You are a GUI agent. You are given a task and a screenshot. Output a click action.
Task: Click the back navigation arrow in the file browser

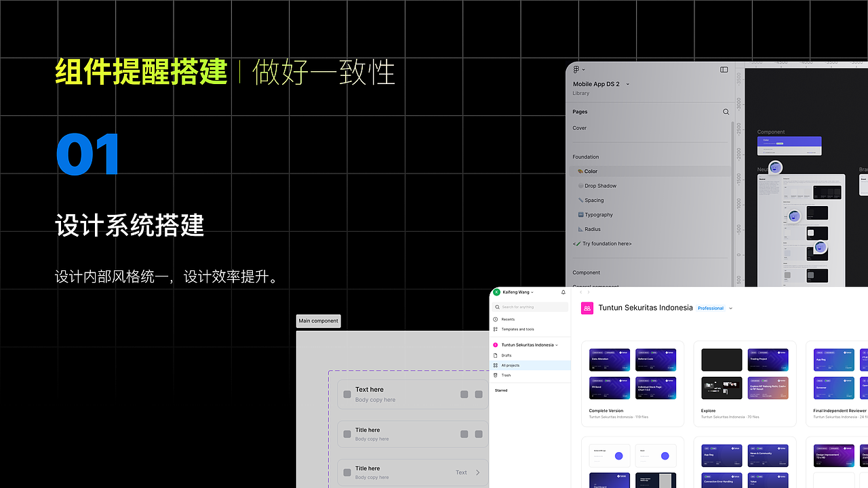tap(580, 292)
